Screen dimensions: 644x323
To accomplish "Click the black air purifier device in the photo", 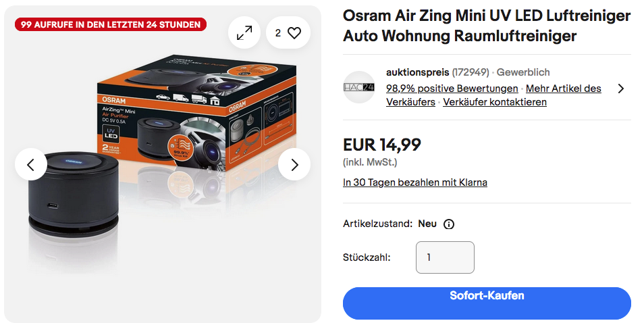I will 74,195.
